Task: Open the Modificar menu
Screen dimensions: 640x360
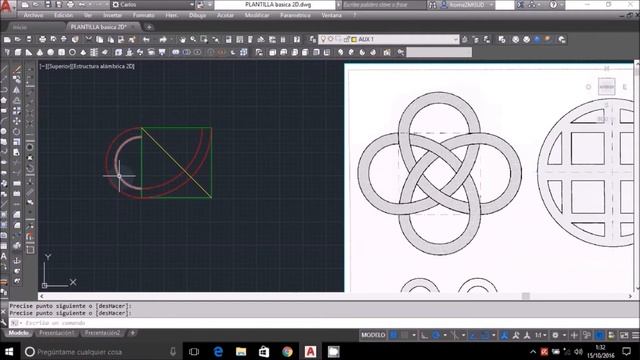Action: point(257,15)
